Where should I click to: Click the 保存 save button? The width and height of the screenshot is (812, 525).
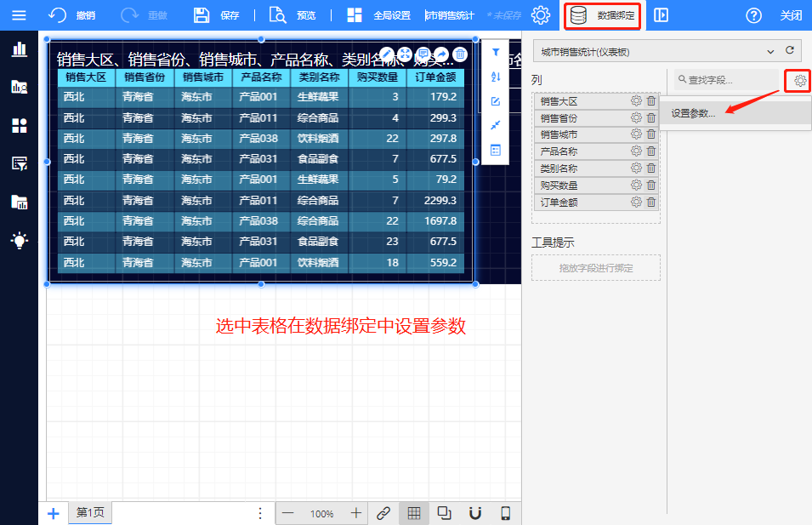click(x=217, y=15)
